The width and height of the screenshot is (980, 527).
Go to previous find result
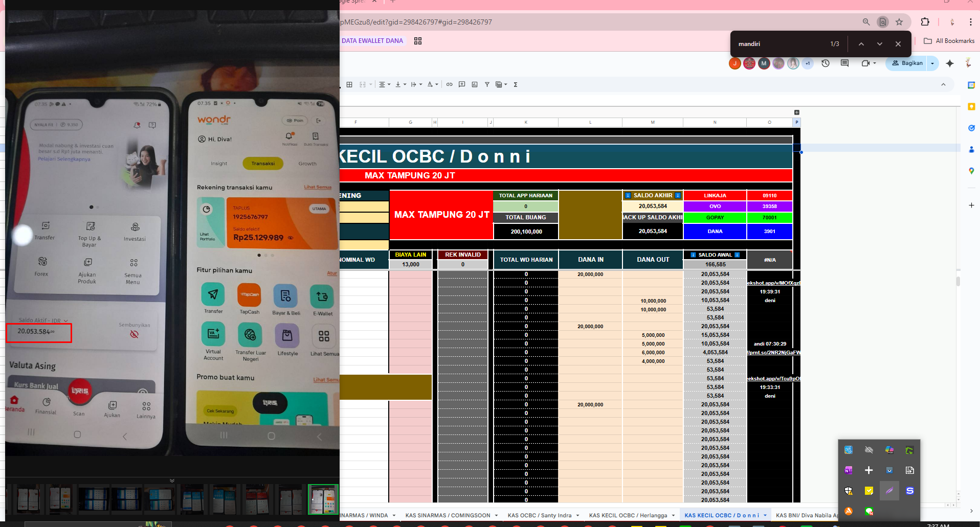(861, 44)
